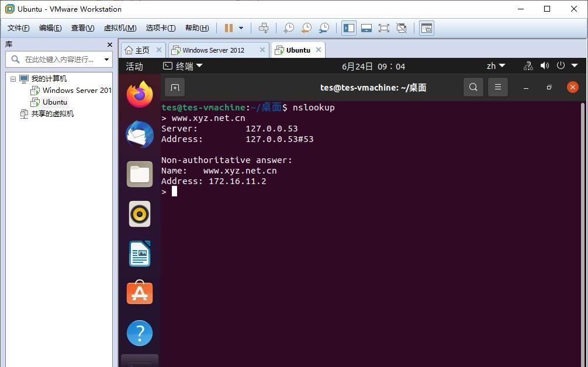Open search in the terminal header bar
This screenshot has height=367, width=588.
[473, 87]
